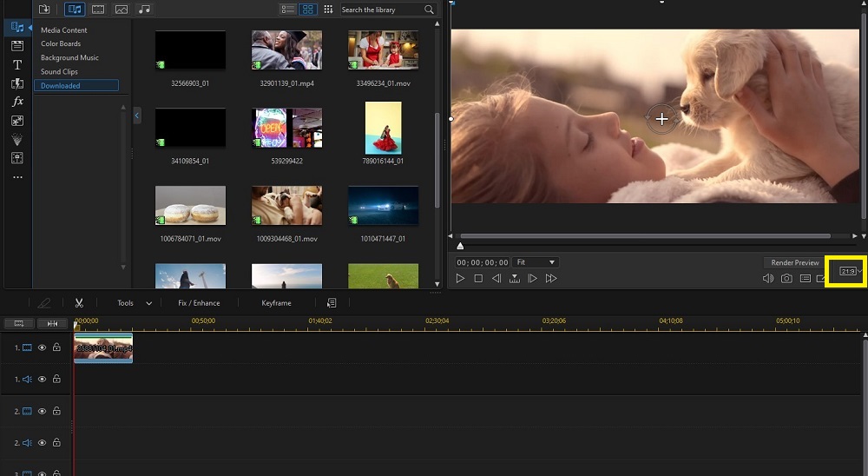
Task: Stop the preview playback
Action: pyautogui.click(x=478, y=279)
